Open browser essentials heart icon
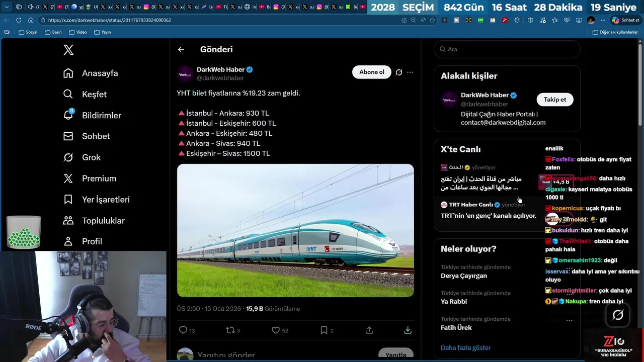644x362 pixels. (x=567, y=20)
